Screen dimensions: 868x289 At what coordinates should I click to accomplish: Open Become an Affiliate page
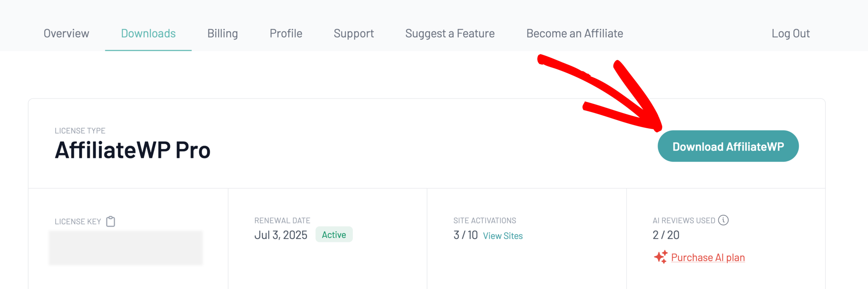pos(574,33)
